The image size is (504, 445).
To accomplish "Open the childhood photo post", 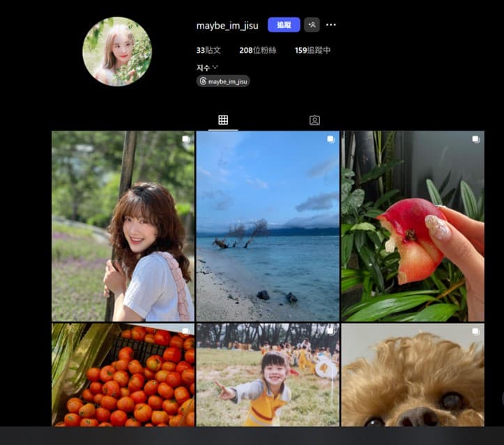I will point(268,375).
